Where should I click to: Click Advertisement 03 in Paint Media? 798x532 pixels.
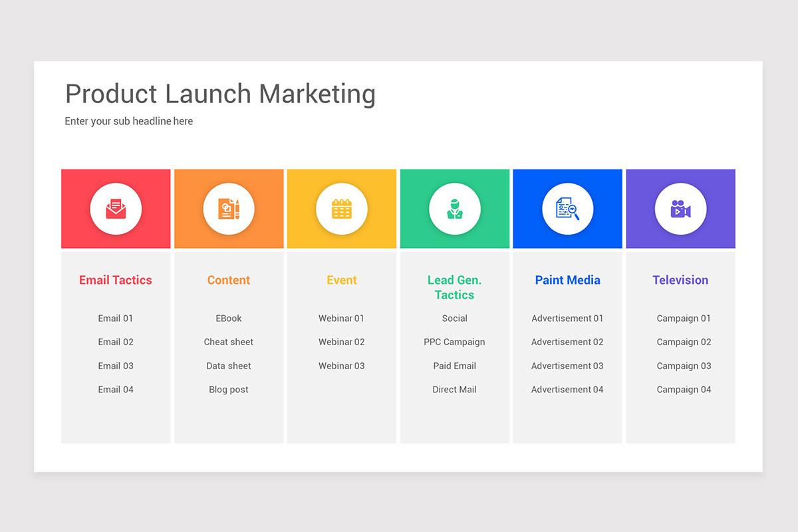click(x=567, y=366)
